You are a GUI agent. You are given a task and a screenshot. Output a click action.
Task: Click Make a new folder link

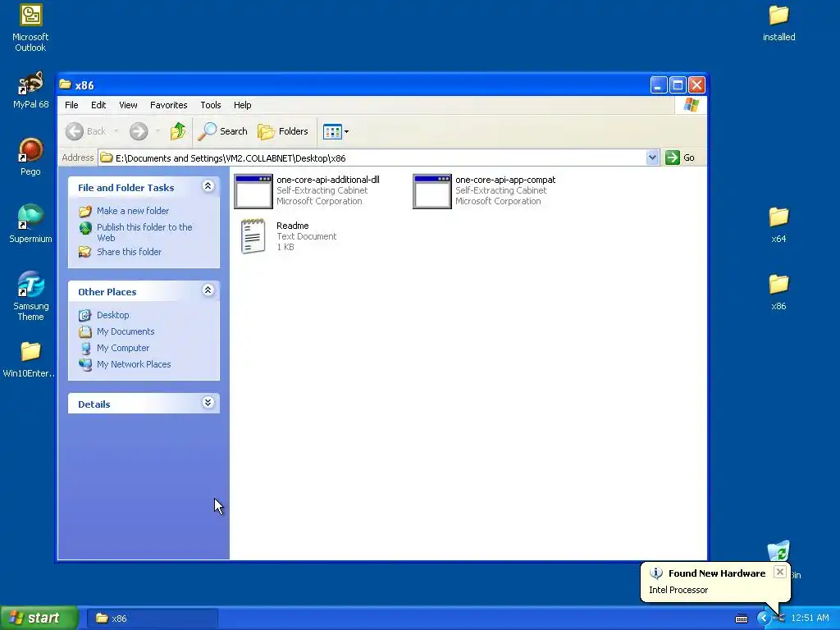tap(133, 211)
